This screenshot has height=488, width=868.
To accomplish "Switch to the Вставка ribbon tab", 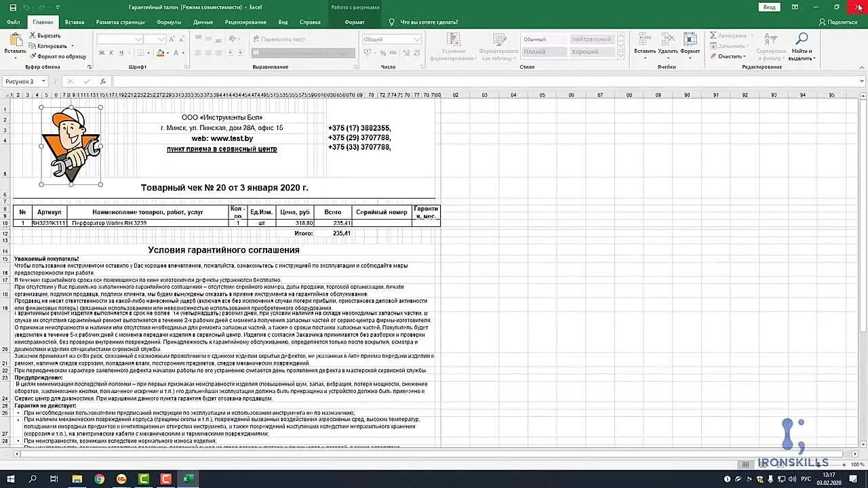I will click(75, 22).
